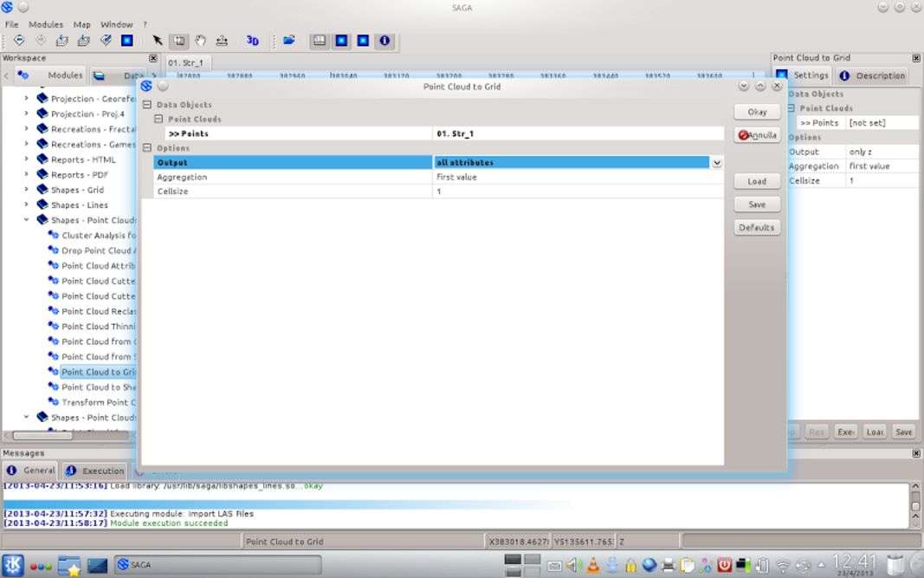Select the Zoom box tool
924x578 pixels.
(x=179, y=41)
